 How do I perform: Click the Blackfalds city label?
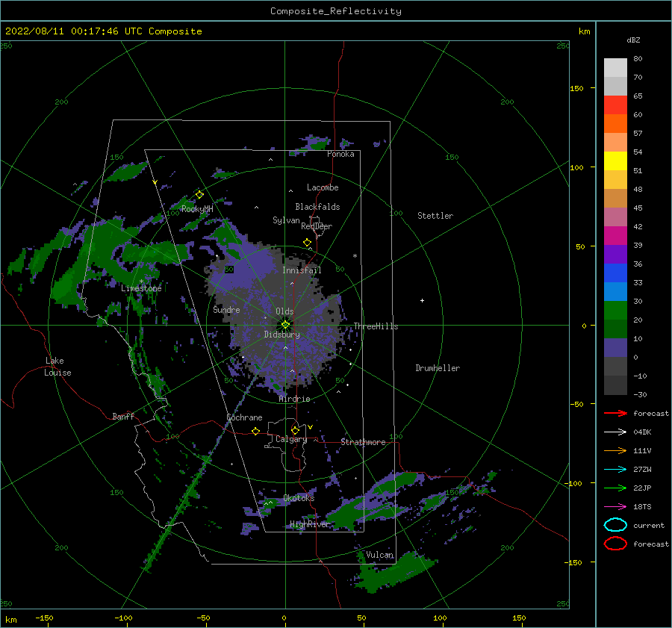[x=317, y=207]
